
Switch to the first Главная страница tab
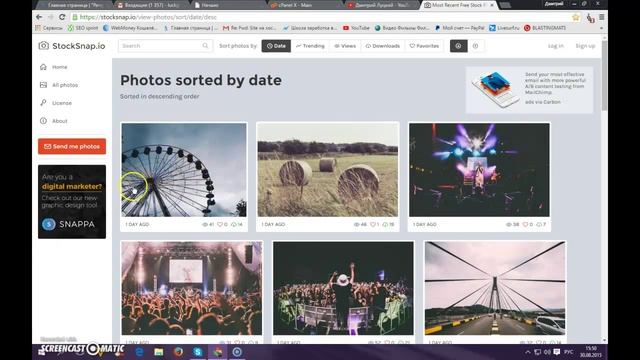(x=73, y=5)
